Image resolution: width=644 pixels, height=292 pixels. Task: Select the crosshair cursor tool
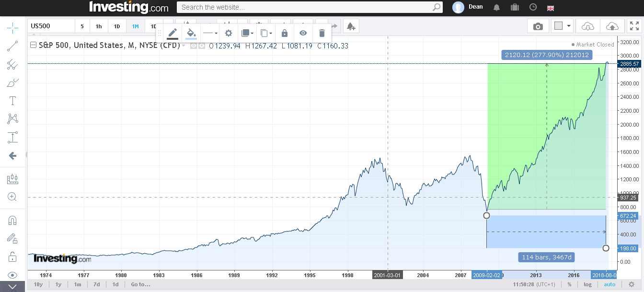coord(12,27)
